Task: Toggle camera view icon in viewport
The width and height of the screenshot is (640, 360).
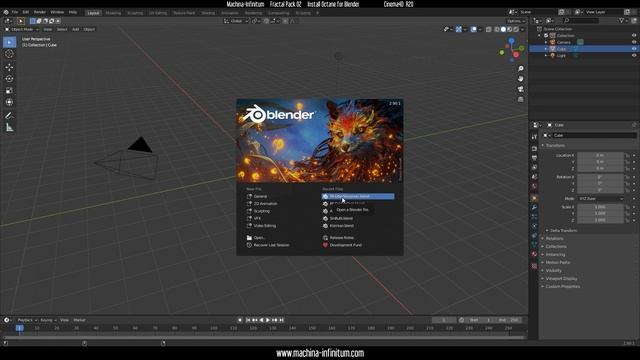Action: pos(520,89)
